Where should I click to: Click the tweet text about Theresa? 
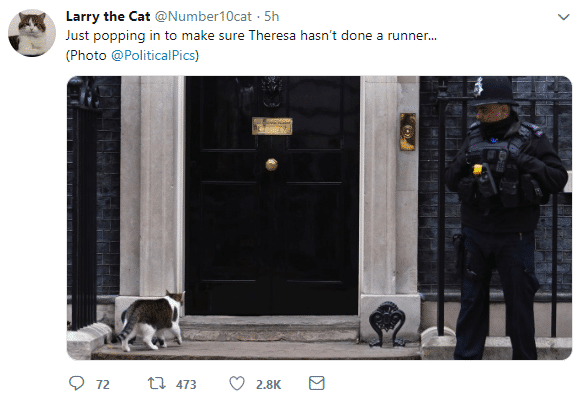pos(251,36)
